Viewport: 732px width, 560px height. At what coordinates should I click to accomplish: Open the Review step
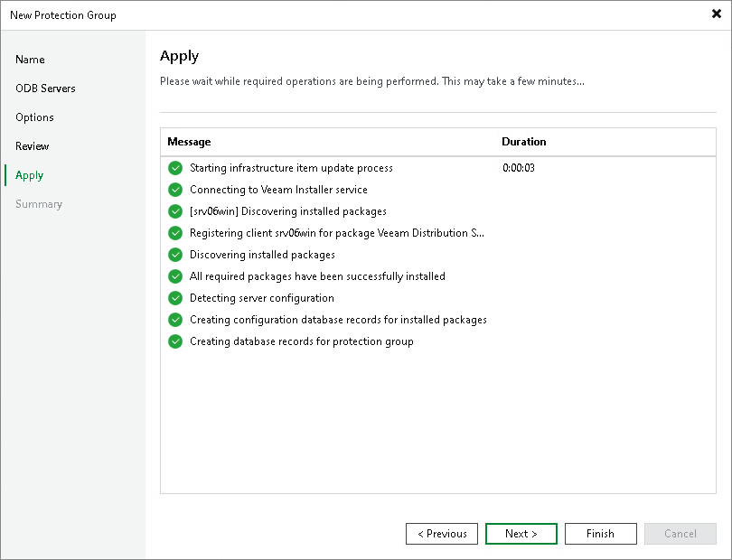pos(33,146)
